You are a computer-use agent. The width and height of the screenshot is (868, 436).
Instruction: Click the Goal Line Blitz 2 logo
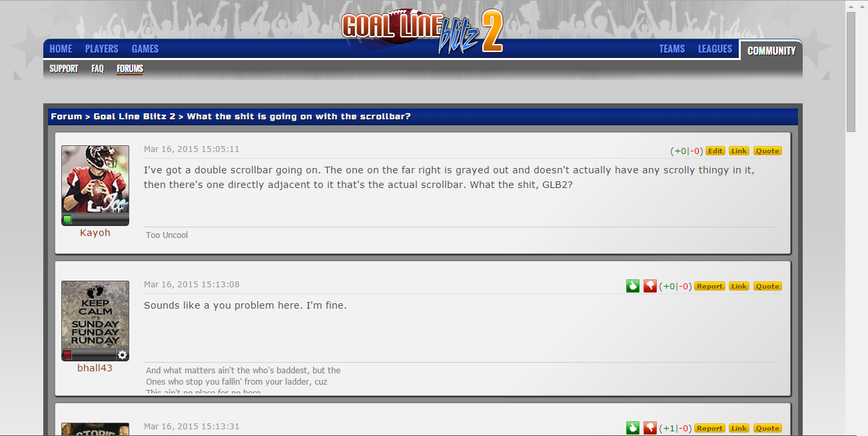click(422, 30)
